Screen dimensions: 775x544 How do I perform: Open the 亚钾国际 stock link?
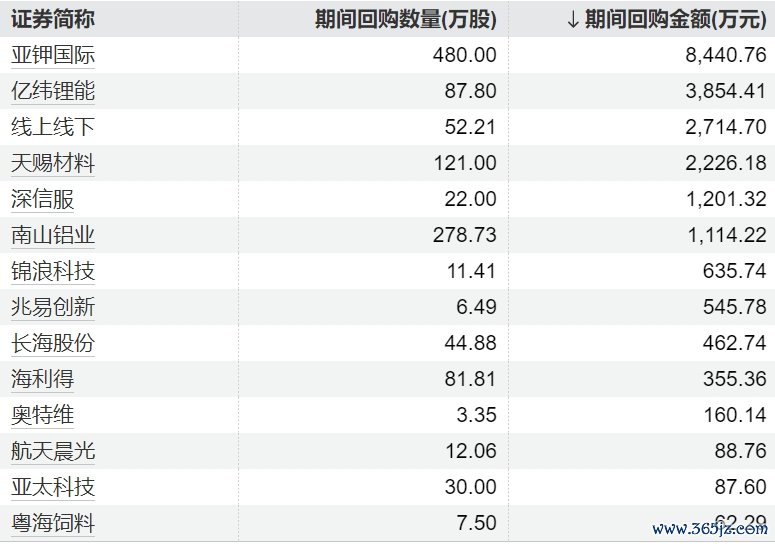tap(53, 55)
